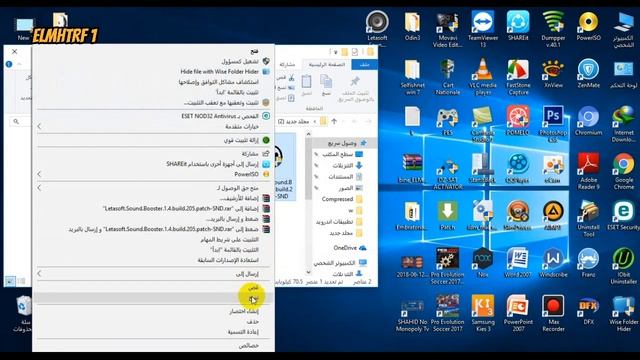
Task: Launch IObit Uninstaller icon
Action: click(623, 266)
